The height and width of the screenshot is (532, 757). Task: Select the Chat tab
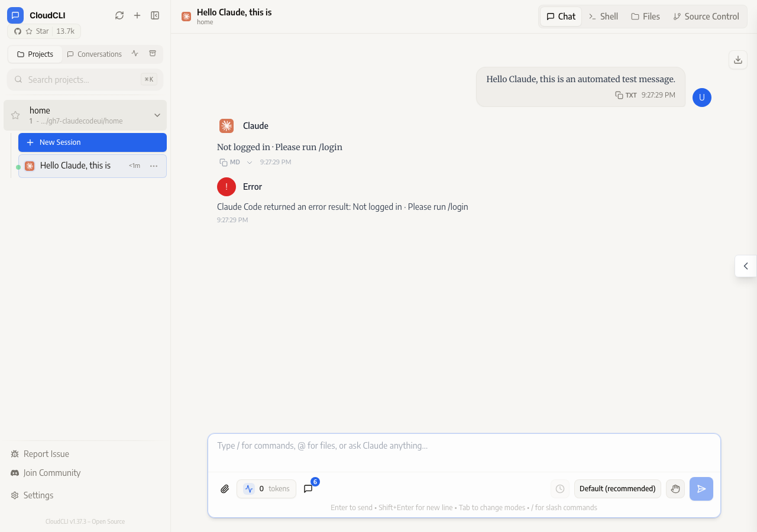pos(561,17)
